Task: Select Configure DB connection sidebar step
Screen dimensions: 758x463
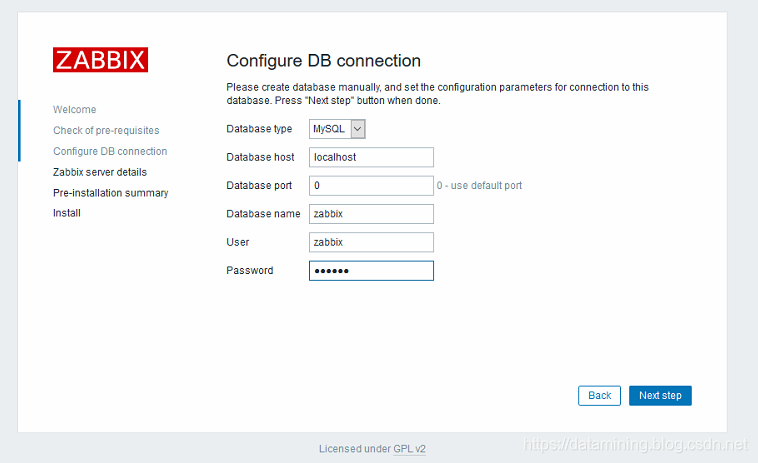Action: [110, 151]
